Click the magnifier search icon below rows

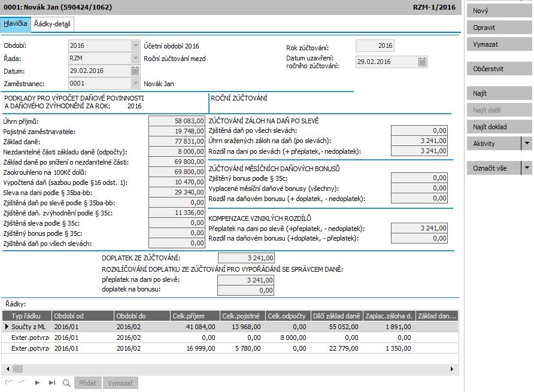(x=66, y=383)
